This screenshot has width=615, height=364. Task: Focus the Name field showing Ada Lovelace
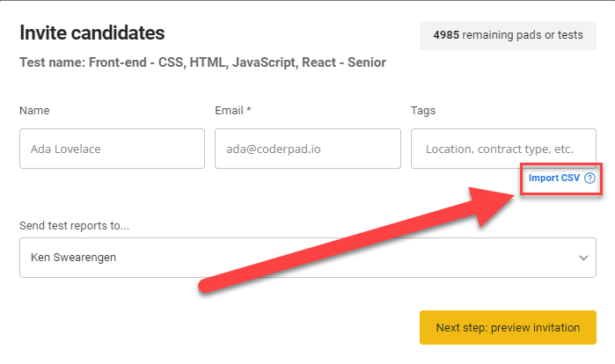point(112,149)
